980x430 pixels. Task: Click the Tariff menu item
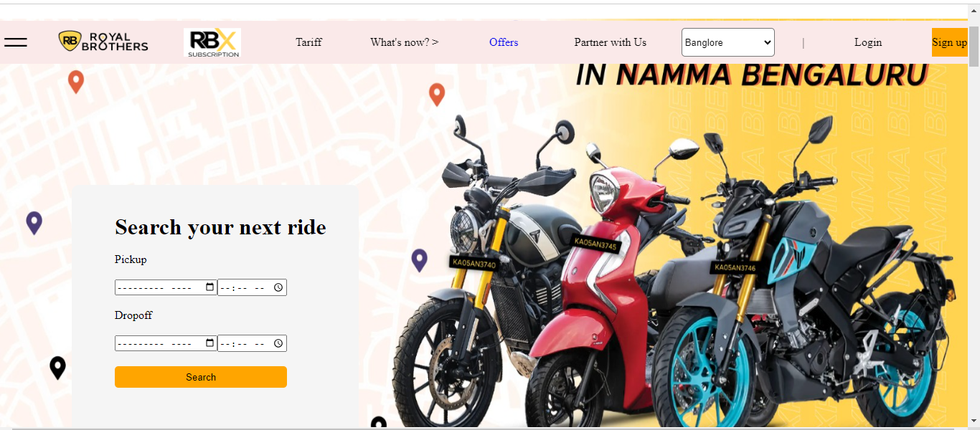(x=309, y=42)
